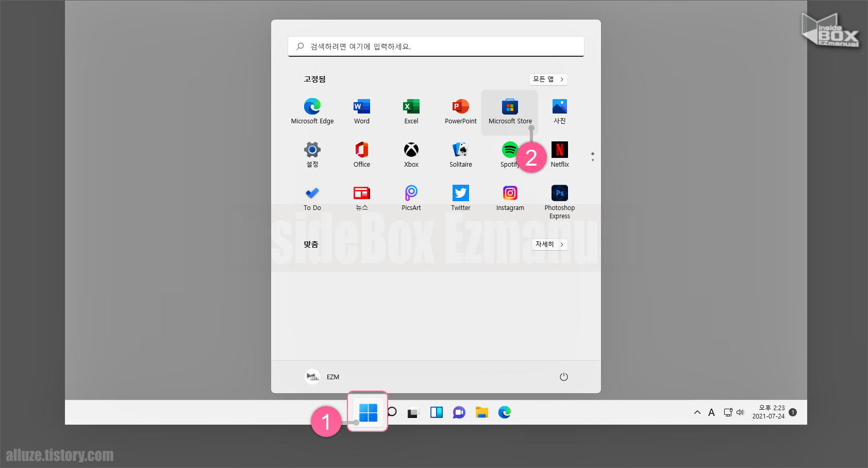This screenshot has height=468, width=868.
Task: Open the notification count badge
Action: point(793,412)
